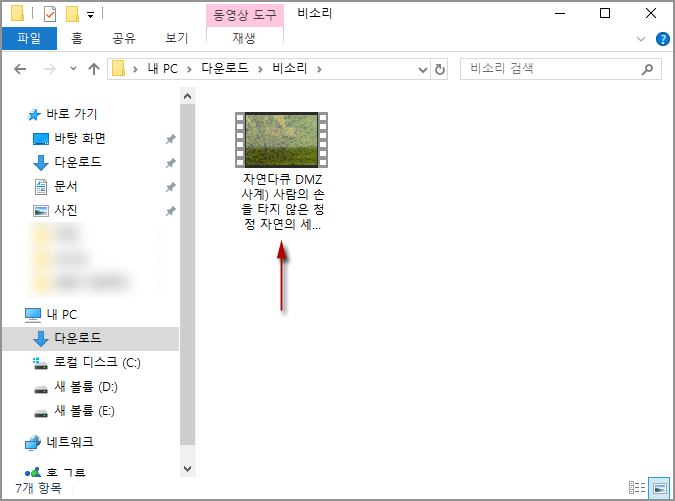The image size is (675, 501).
Task: Open the address bar history dropdown
Action: tap(423, 69)
